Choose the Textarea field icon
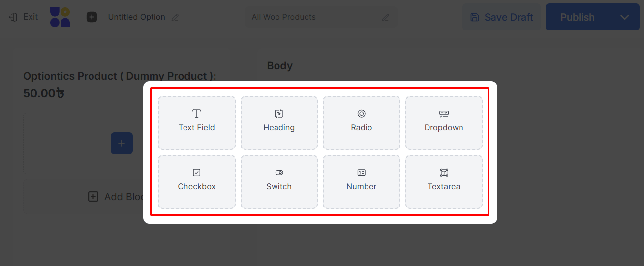The height and width of the screenshot is (266, 644). (x=444, y=173)
